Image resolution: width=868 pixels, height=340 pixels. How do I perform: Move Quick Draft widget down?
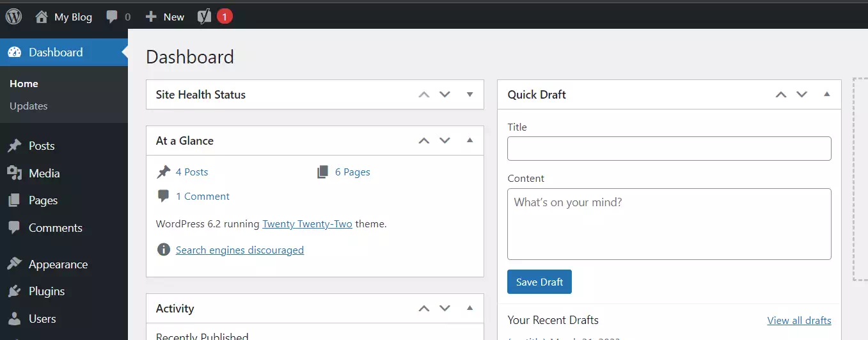coord(801,95)
